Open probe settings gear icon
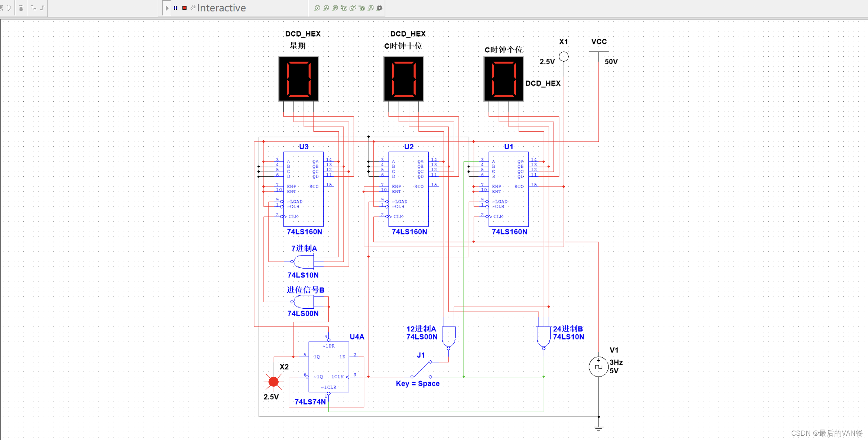Screen dimensions: 868x440 pyautogui.click(x=380, y=8)
